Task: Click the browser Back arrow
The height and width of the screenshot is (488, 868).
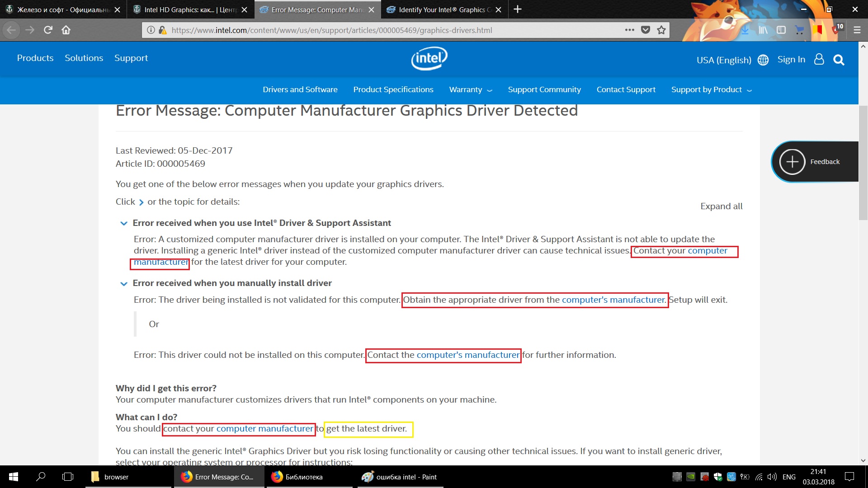Action: coord(11,30)
